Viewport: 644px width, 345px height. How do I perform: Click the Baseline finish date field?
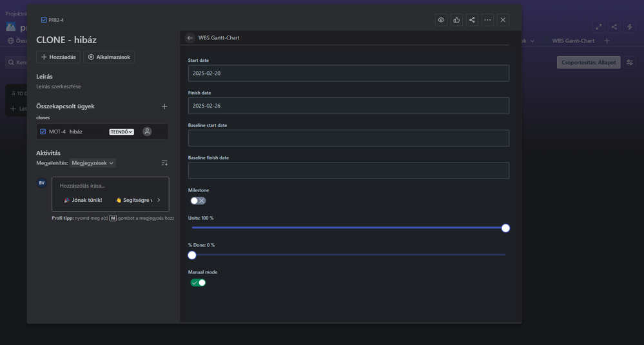coord(349,170)
